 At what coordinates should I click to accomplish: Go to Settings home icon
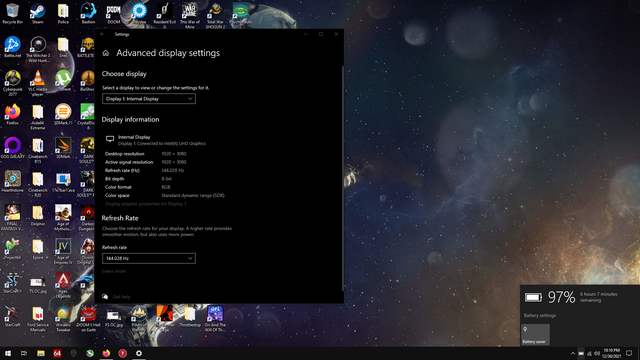106,53
